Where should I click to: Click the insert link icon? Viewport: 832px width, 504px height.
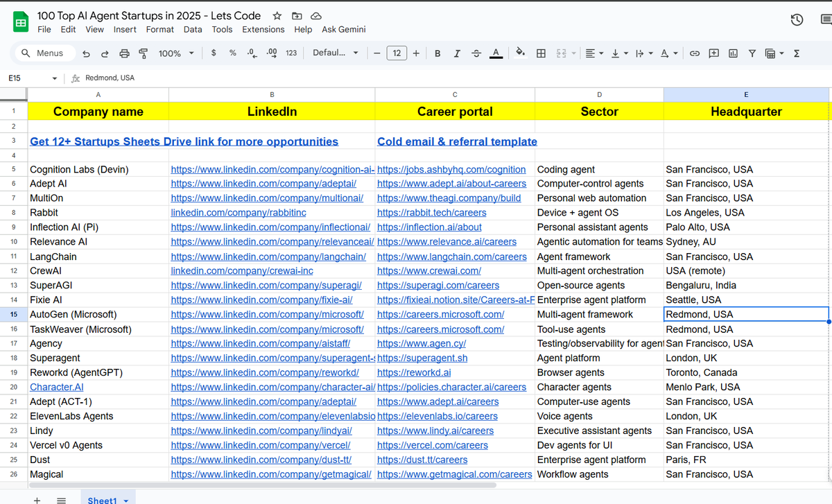pyautogui.click(x=694, y=53)
